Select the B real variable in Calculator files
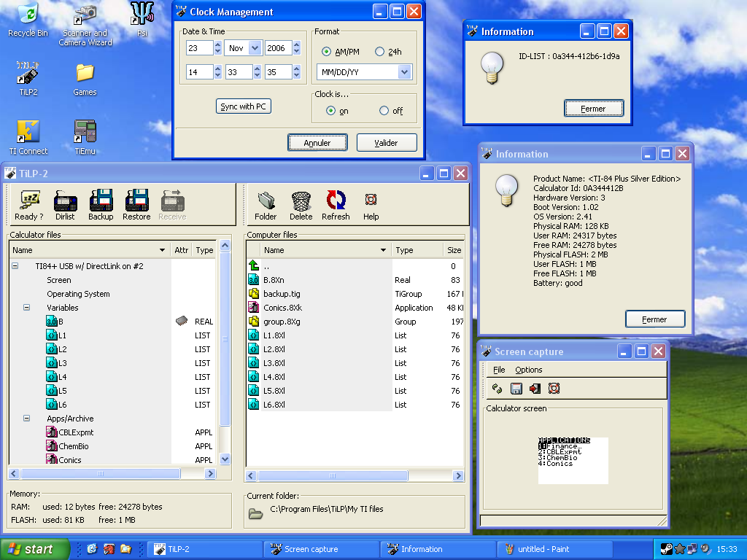This screenshot has width=747, height=560. coord(55,322)
